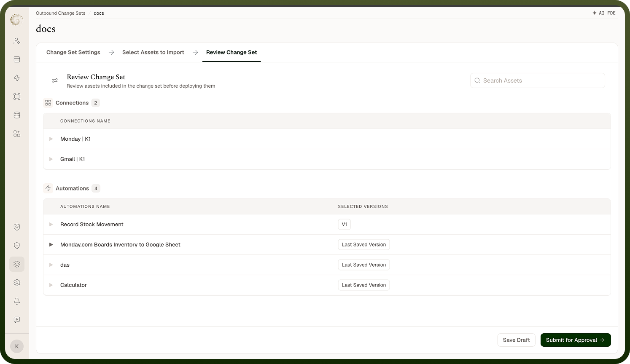Open the stacked layers sidebar icon
The height and width of the screenshot is (364, 630).
[17, 264]
